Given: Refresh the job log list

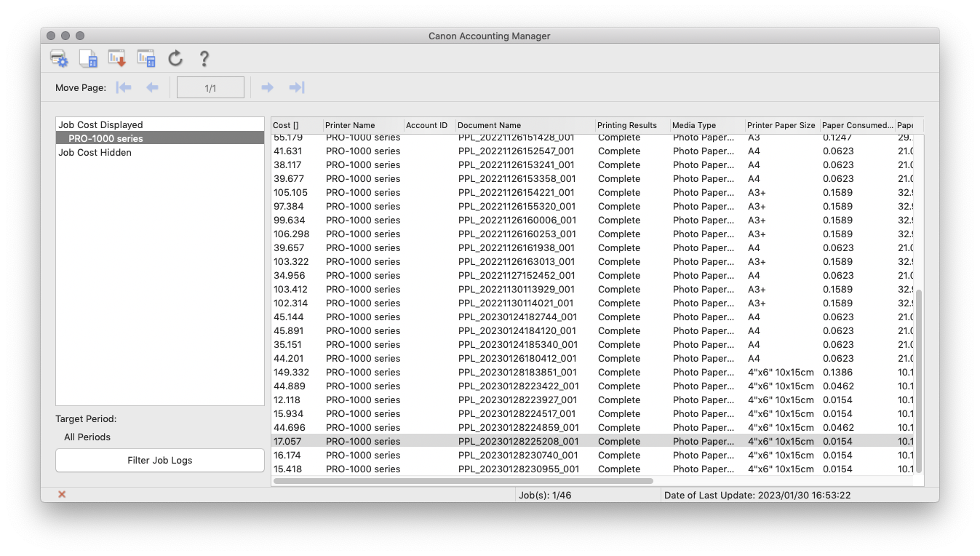Looking at the screenshot, I should 175,58.
